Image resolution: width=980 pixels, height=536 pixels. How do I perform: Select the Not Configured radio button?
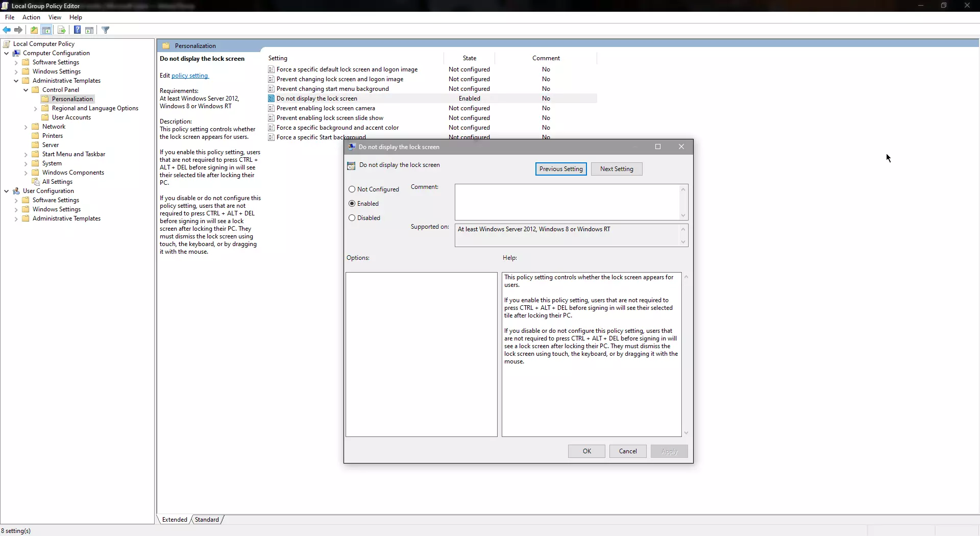click(352, 189)
